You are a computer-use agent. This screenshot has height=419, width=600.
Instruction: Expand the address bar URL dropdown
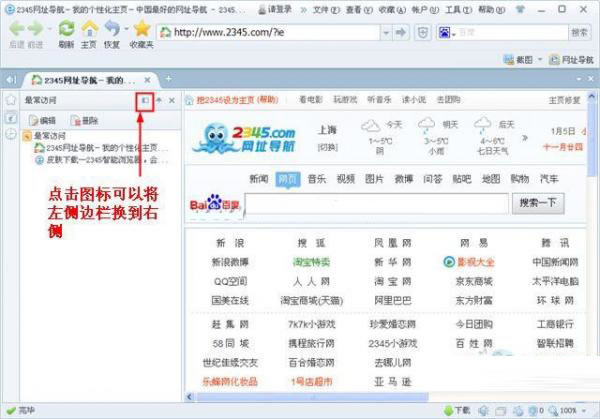click(x=386, y=33)
